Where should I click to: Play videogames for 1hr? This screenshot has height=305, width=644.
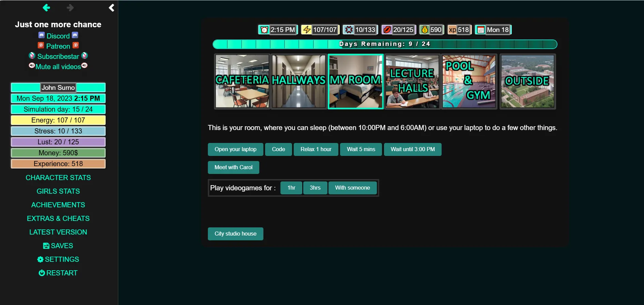click(291, 188)
